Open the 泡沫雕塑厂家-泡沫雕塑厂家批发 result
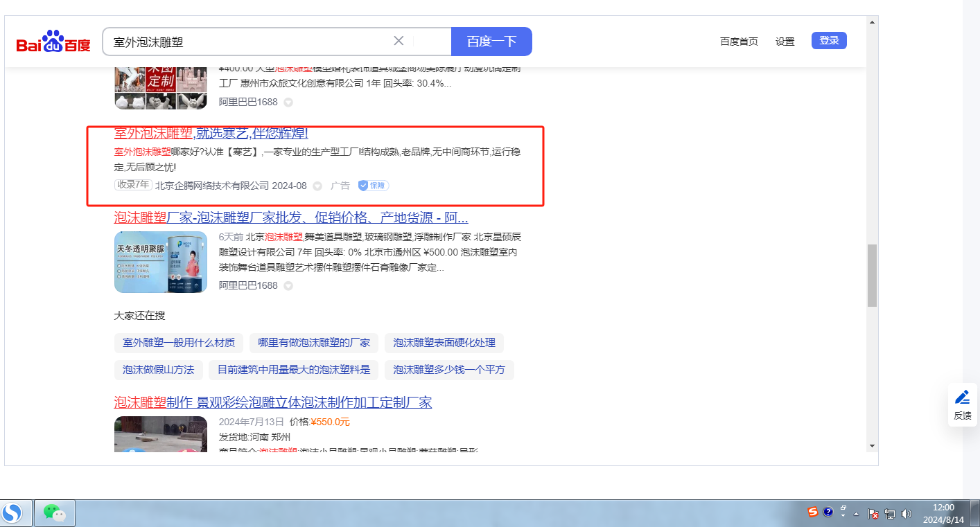980x527 pixels. 291,218
